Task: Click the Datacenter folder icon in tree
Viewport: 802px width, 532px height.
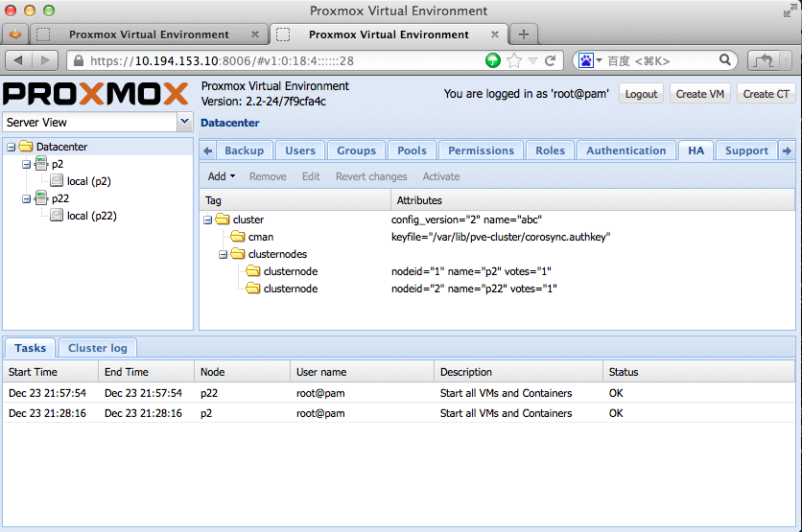Action: pyautogui.click(x=26, y=147)
